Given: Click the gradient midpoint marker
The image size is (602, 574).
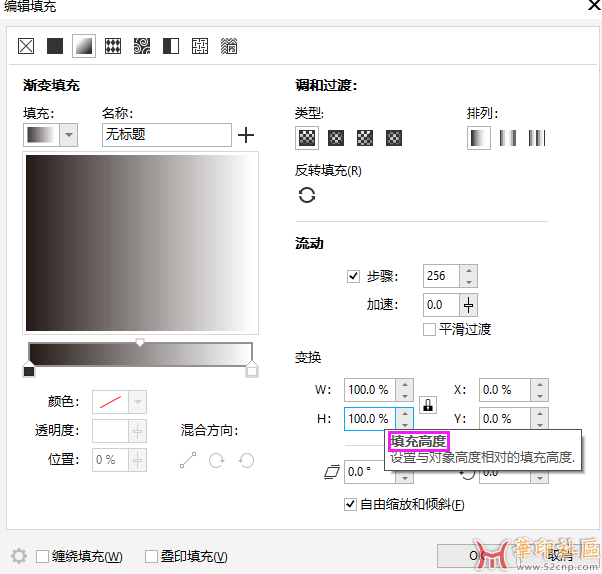Looking at the screenshot, I should point(140,342).
